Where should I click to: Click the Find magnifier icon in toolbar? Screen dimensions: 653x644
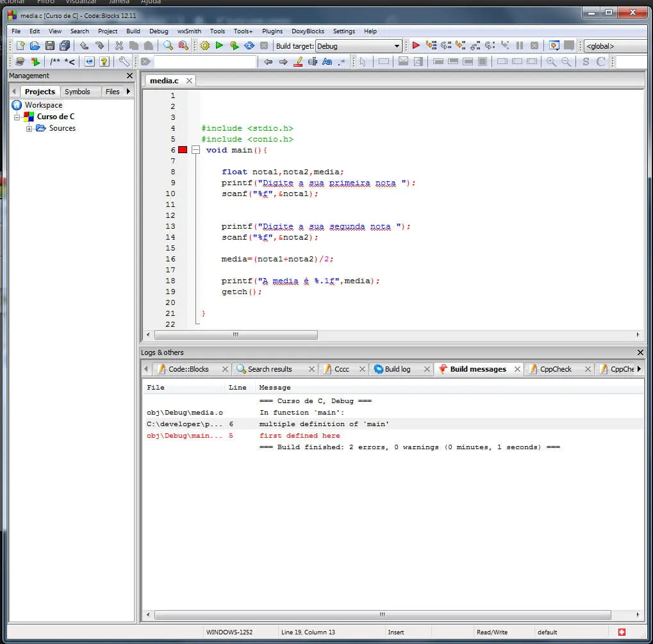point(168,45)
